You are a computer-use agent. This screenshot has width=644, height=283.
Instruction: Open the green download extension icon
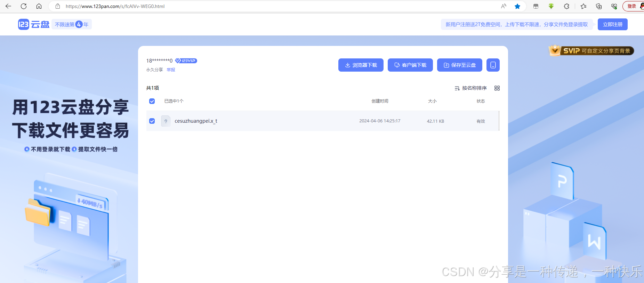point(551,6)
